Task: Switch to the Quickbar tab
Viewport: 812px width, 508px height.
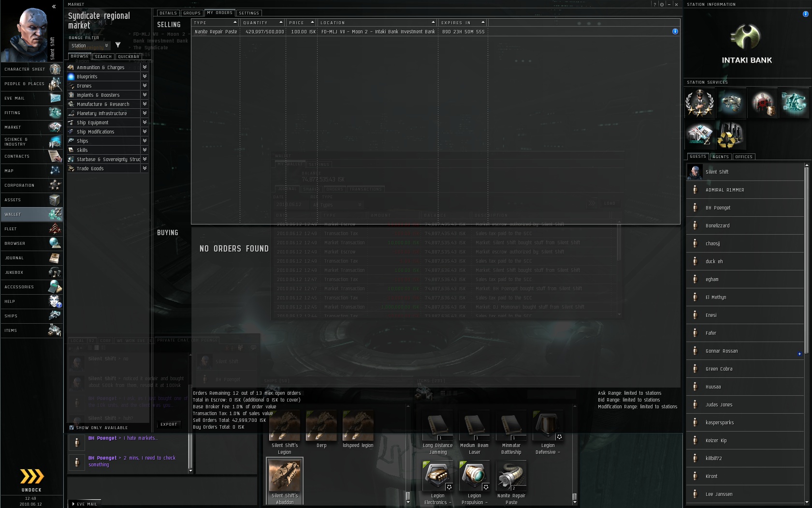Action: 129,57
